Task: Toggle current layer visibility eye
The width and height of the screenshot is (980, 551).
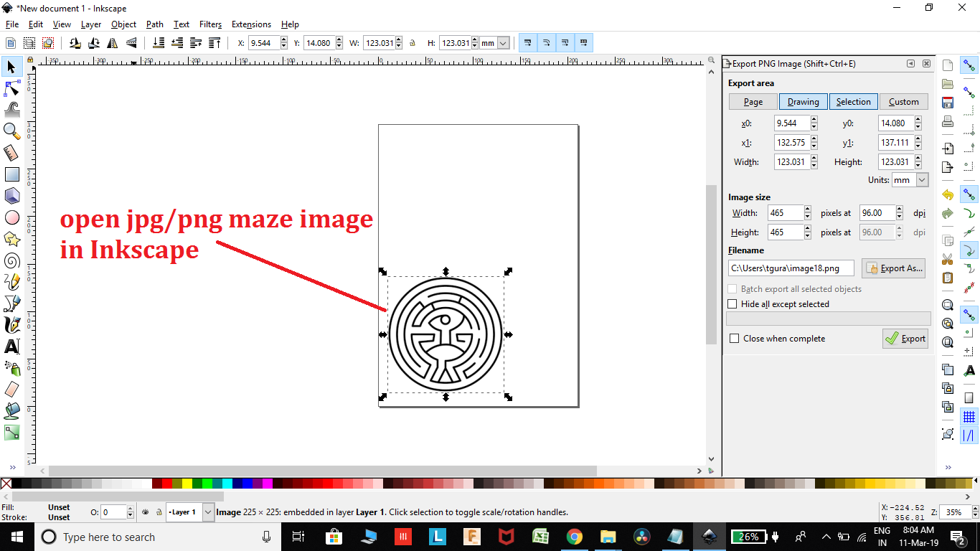Action: [x=146, y=512]
